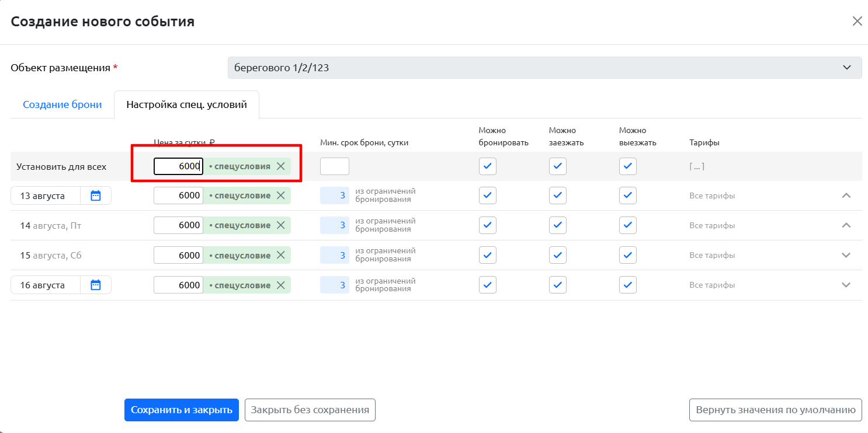Select the Настройка спец. условий tab
The height and width of the screenshot is (433, 868).
pos(187,105)
